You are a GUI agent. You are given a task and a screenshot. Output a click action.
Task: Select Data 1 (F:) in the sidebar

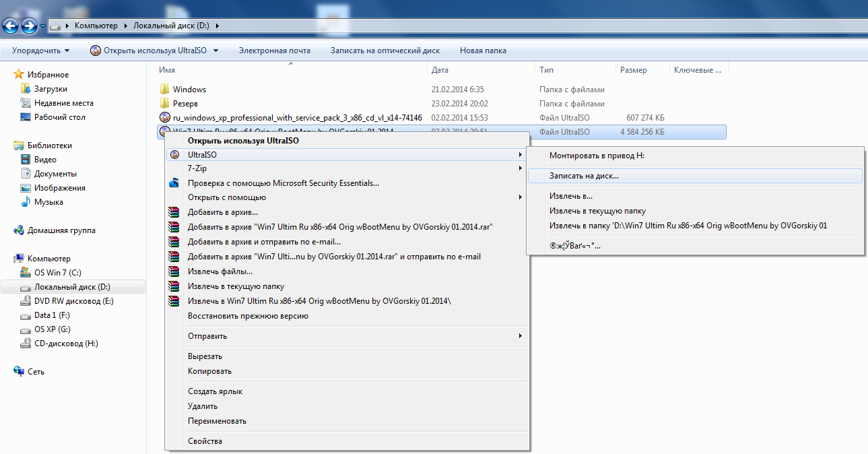click(53, 315)
